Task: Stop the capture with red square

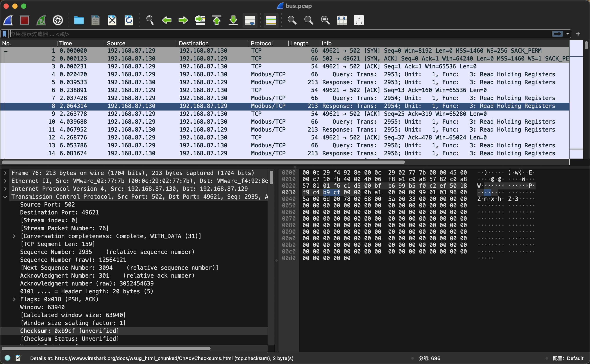Action: (x=25, y=20)
